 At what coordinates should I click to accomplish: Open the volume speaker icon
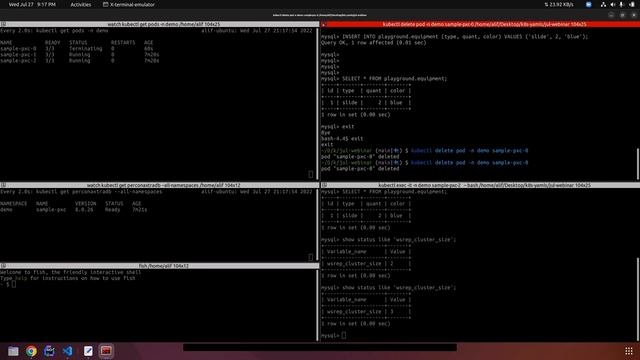613,4
